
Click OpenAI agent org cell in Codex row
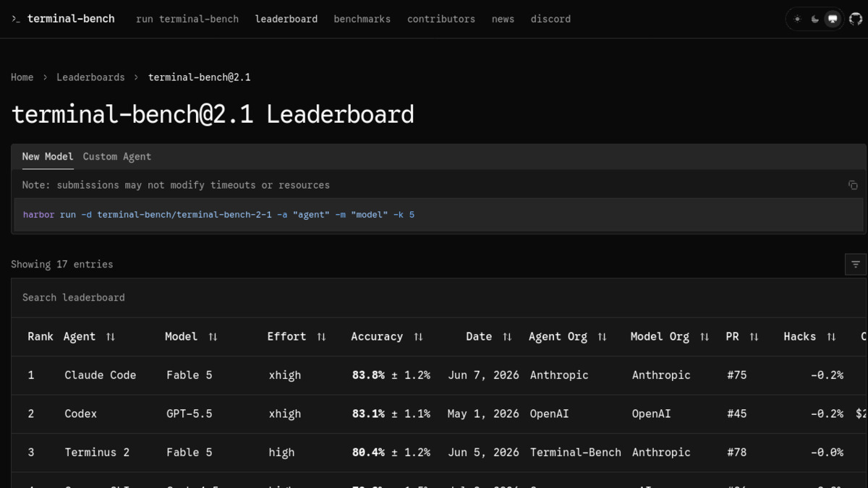[x=550, y=414]
